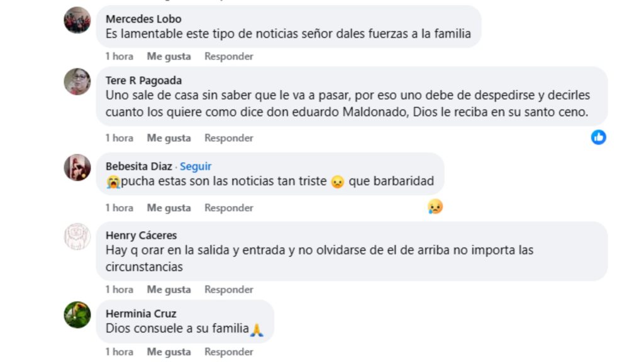Open the 1 hora timestamp on Mercedes's comment

(119, 56)
